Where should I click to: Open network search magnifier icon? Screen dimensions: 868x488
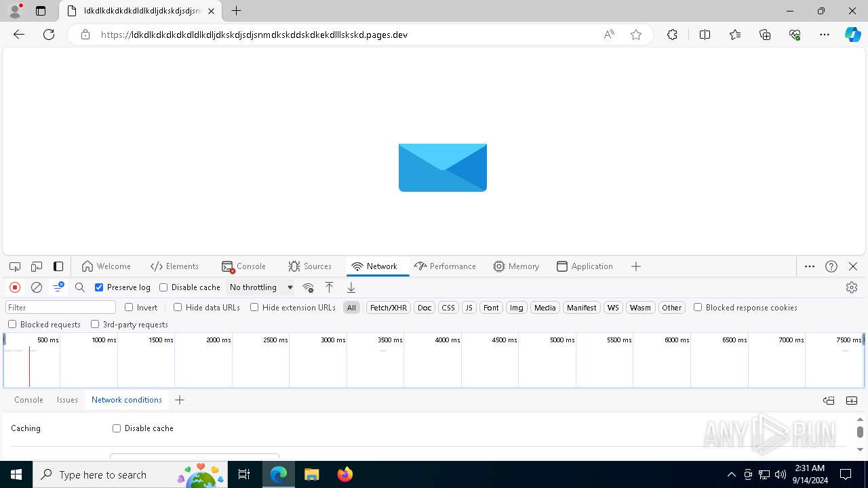pyautogui.click(x=80, y=287)
